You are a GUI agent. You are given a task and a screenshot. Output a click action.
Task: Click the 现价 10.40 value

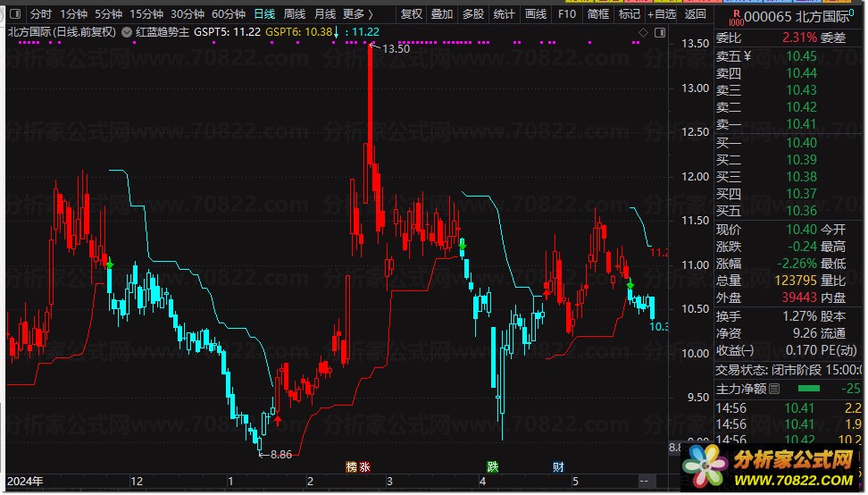coord(801,230)
